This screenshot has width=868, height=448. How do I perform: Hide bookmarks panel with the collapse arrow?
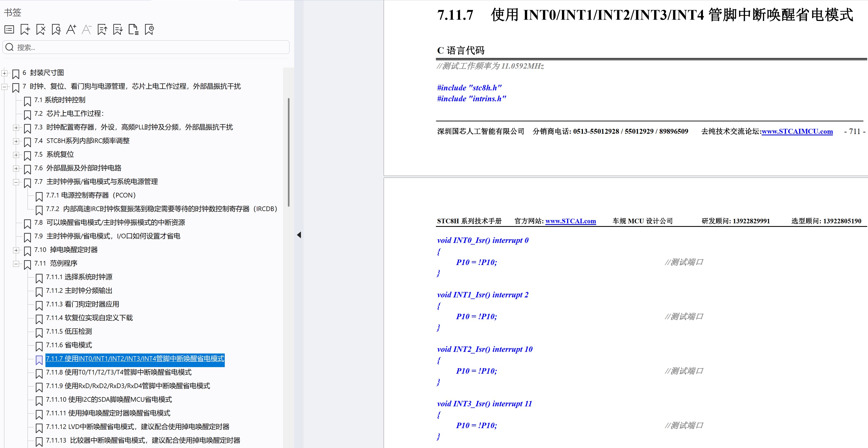pos(299,235)
